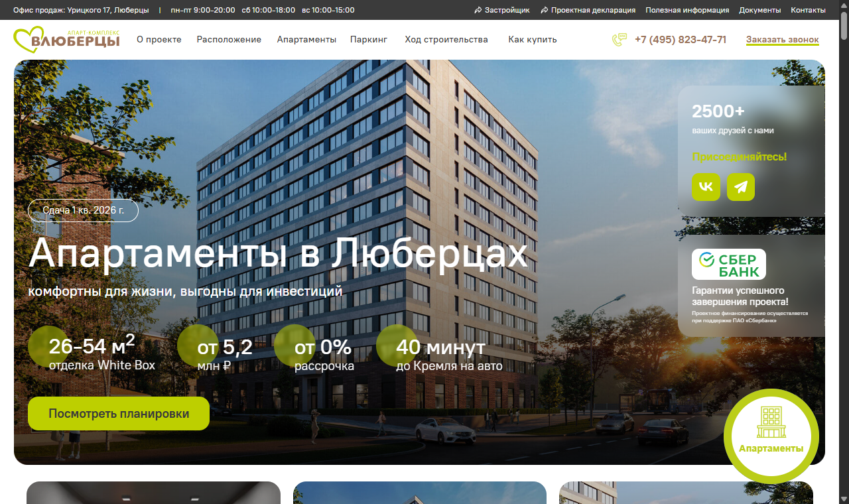
Task: Select Расположение in the navigation
Action: click(x=228, y=39)
